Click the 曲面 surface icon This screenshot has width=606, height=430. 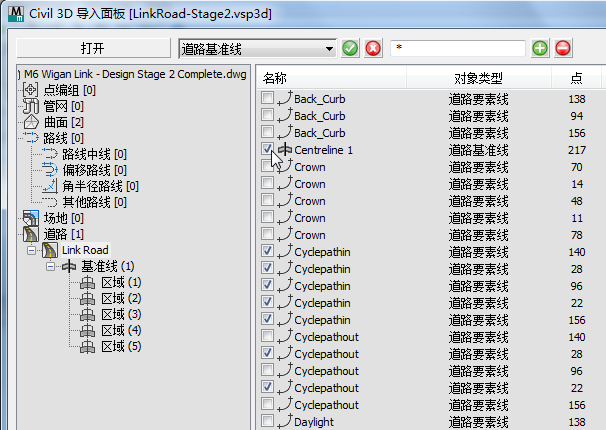[31, 122]
